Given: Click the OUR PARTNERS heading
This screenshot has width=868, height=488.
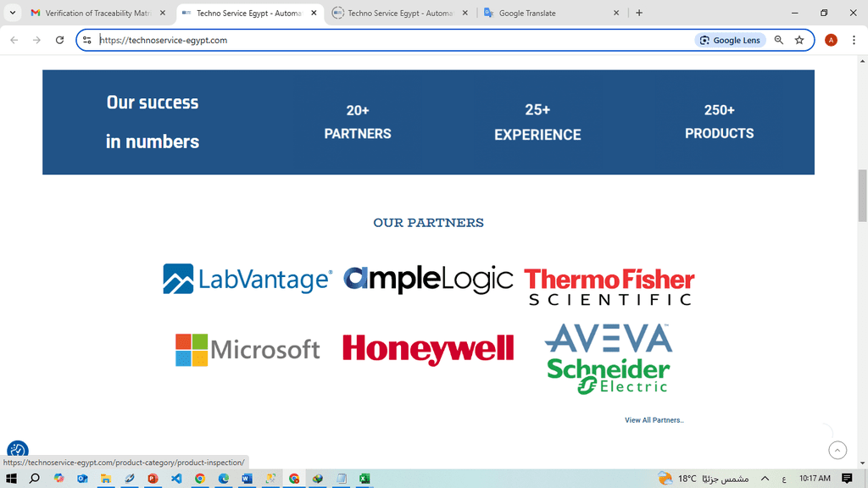Looking at the screenshot, I should coord(428,223).
